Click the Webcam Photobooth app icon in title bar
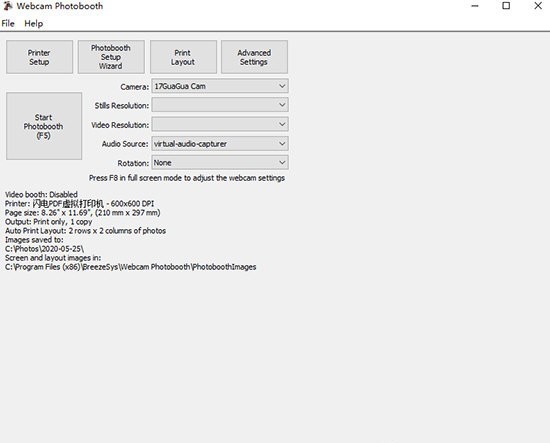 tap(7, 6)
